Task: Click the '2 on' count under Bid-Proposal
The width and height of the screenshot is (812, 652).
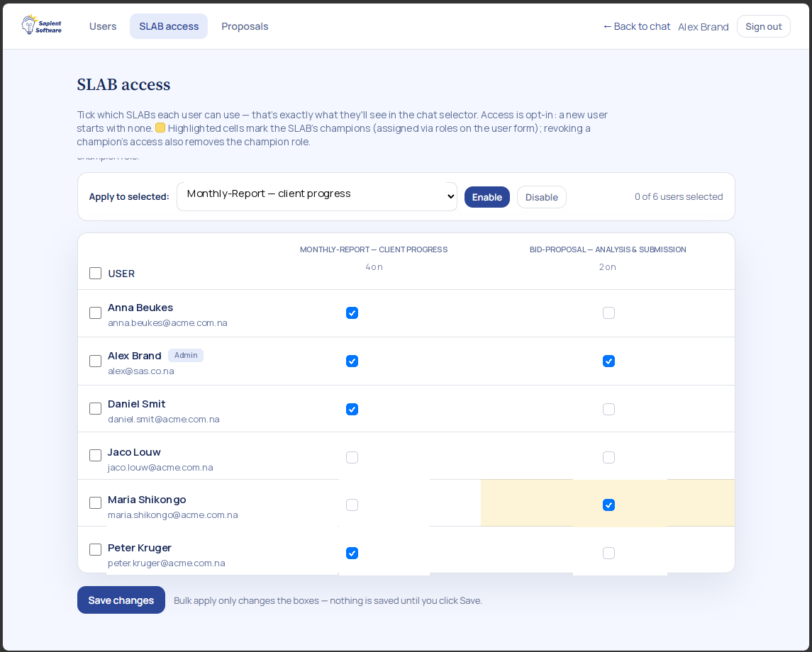Action: 608,267
